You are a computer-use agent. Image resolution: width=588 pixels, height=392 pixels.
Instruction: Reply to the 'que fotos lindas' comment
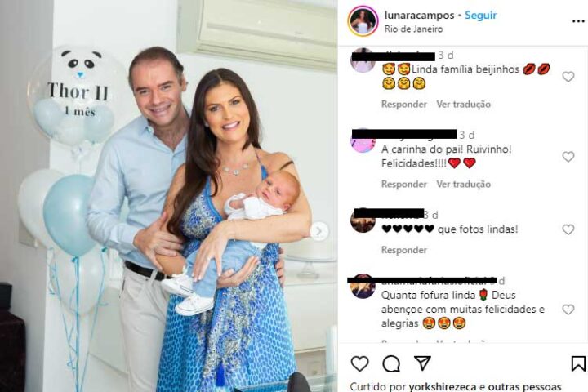(x=404, y=250)
